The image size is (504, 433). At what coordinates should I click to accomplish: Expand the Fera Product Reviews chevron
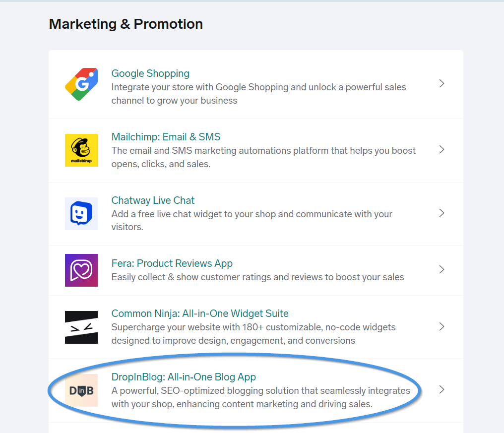point(441,269)
